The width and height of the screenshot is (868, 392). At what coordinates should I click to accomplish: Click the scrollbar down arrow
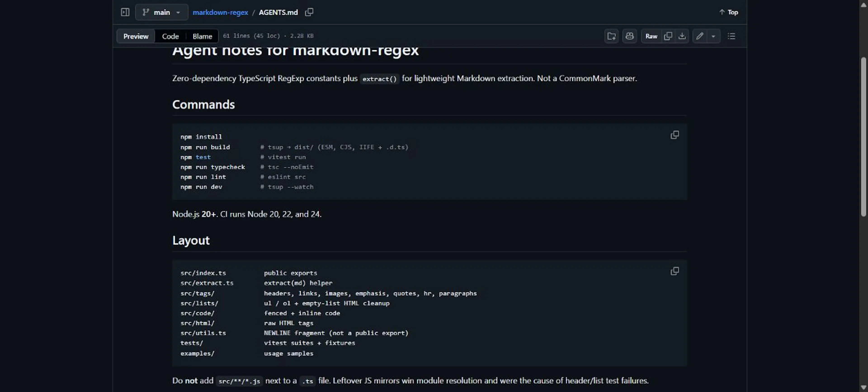click(863, 388)
